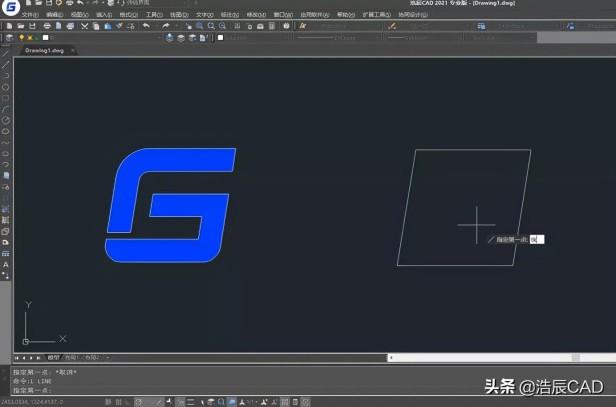This screenshot has height=407, width=616.
Task: Open the GstarCAD application logo menu
Action: click(x=11, y=7)
